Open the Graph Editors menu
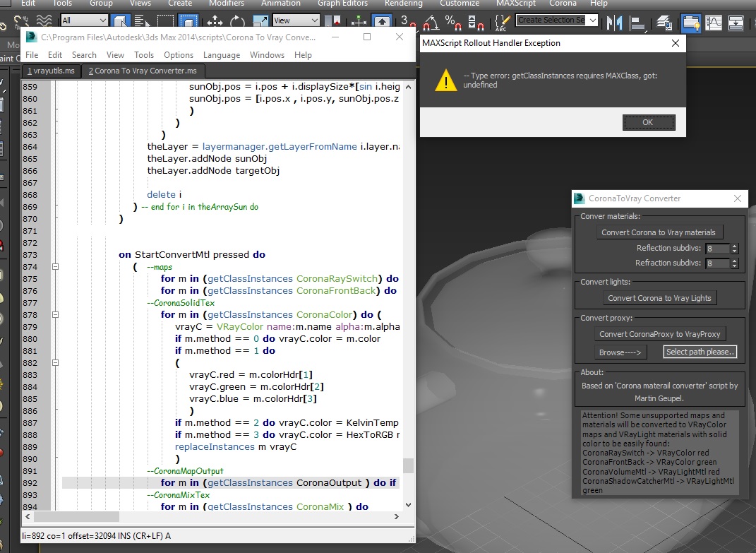Screen dimensions: 756x553 (x=342, y=4)
